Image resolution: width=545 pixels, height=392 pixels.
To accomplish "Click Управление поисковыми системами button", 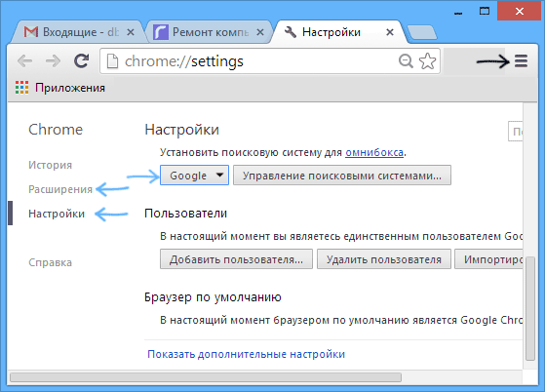I will [342, 176].
